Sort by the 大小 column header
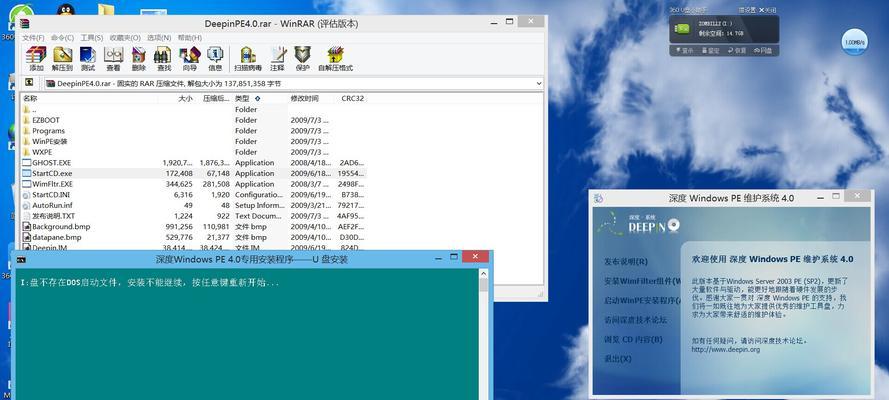The image size is (889, 400). point(185,98)
